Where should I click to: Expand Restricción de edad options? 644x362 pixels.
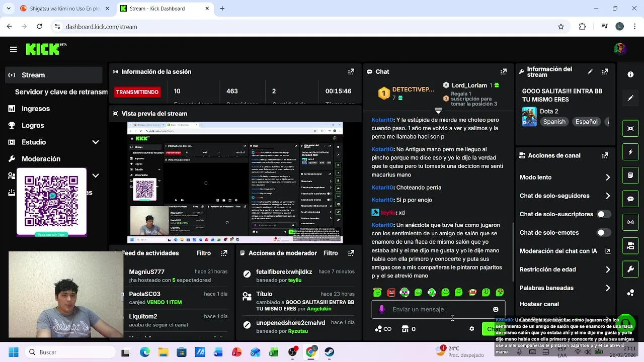(x=608, y=269)
